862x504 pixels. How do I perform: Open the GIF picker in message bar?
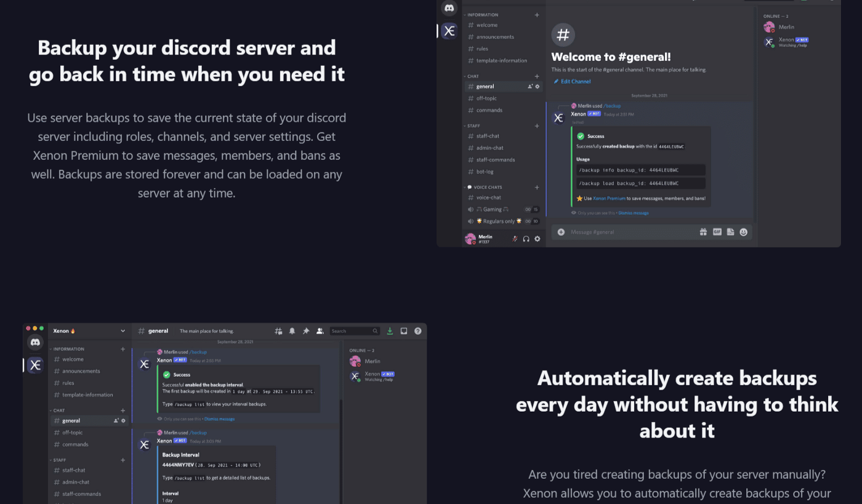tap(717, 232)
